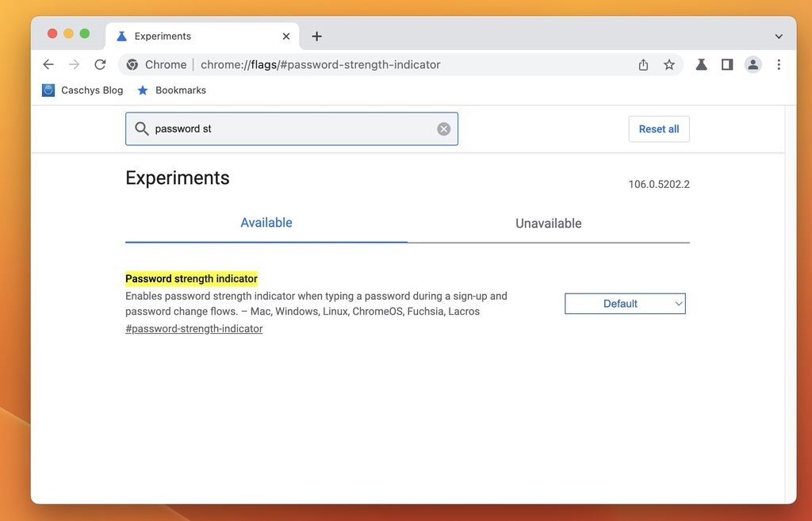Viewport: 812px width, 521px height.
Task: Click the share icon in address bar
Action: [643, 65]
